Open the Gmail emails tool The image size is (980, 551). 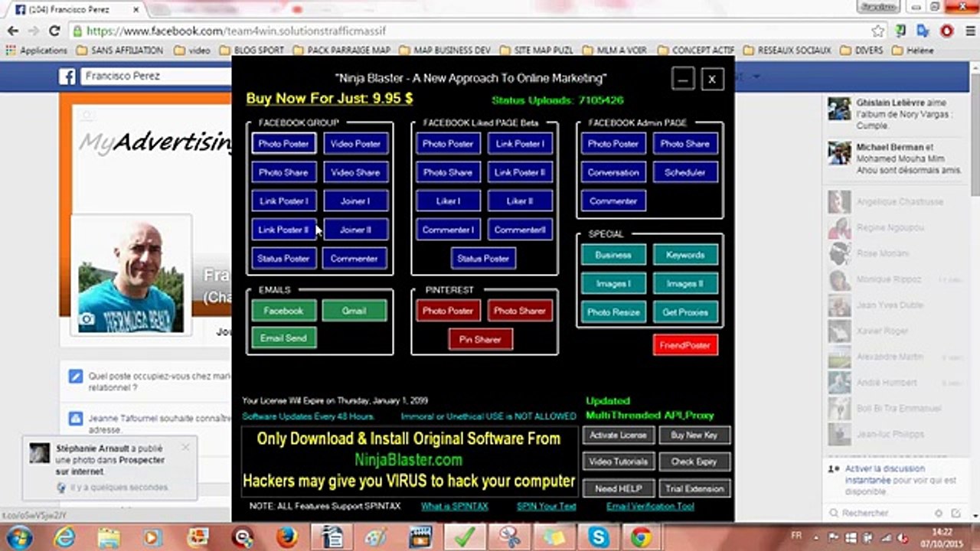(354, 311)
